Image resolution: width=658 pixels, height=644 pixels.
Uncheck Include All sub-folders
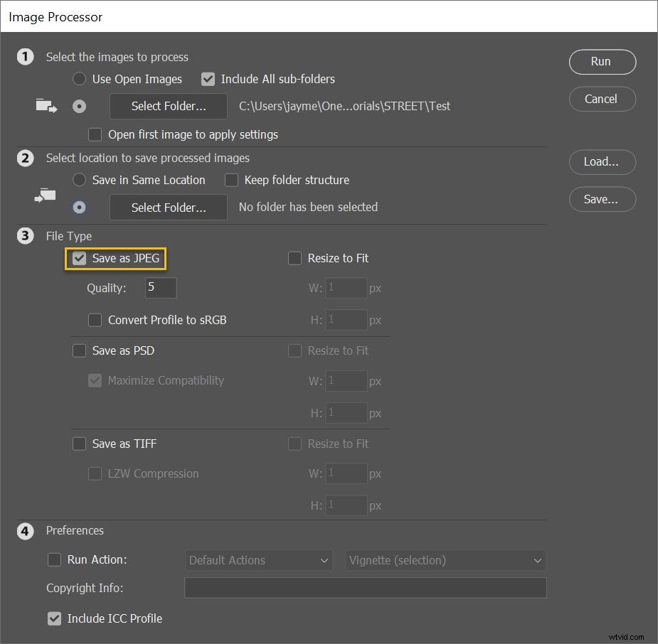click(x=208, y=79)
